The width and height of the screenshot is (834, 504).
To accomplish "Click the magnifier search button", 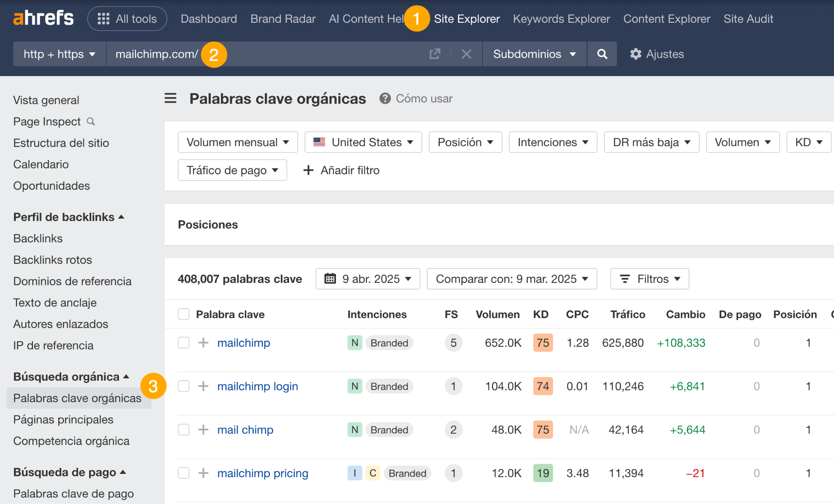I will (x=602, y=54).
